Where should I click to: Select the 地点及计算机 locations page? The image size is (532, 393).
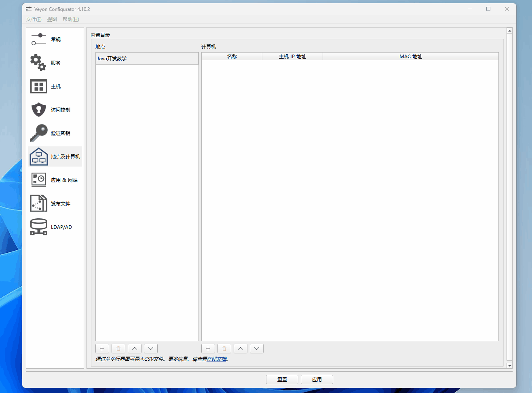pos(55,156)
